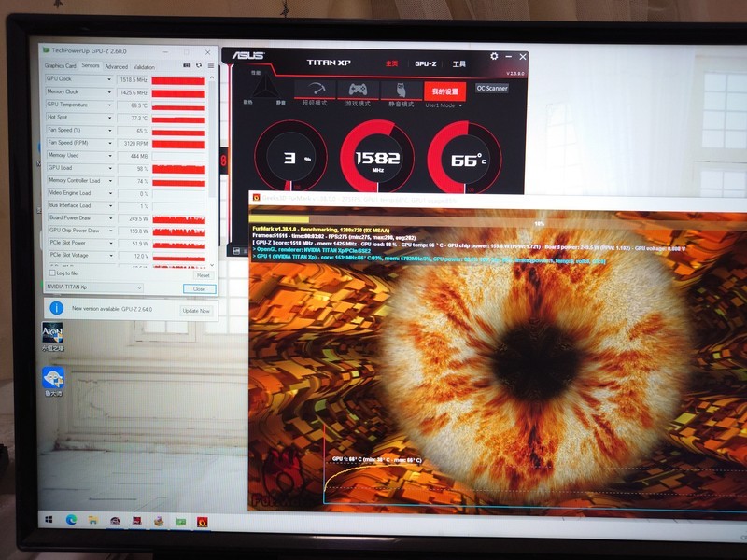Viewport: 747px width, 560px height.
Task: Click the performance triangle chart icon
Action: click(x=264, y=88)
